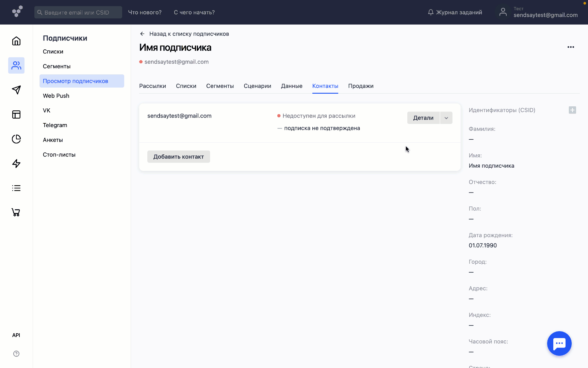Click the subscriber email under the page title
Image resolution: width=588 pixels, height=368 pixels.
pyautogui.click(x=176, y=62)
